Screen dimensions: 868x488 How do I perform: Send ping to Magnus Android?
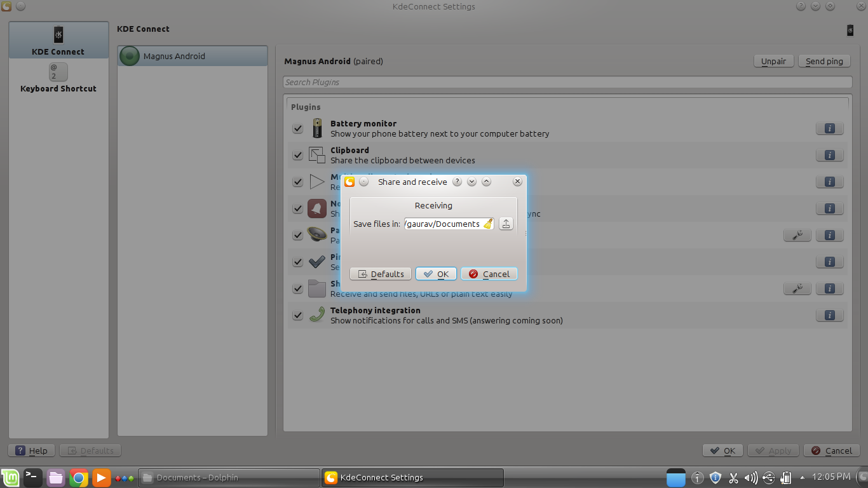point(824,61)
